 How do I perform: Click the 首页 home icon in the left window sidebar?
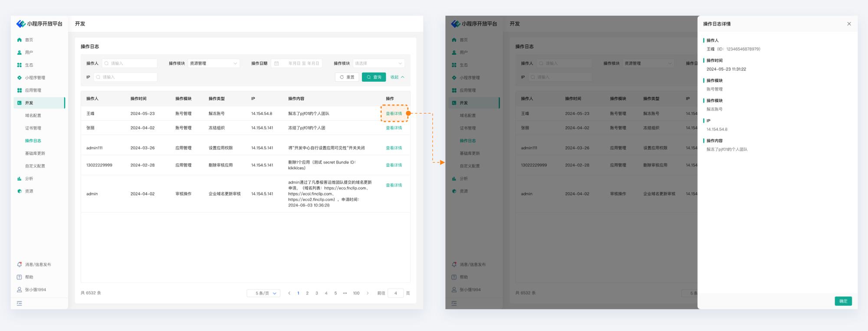point(19,40)
